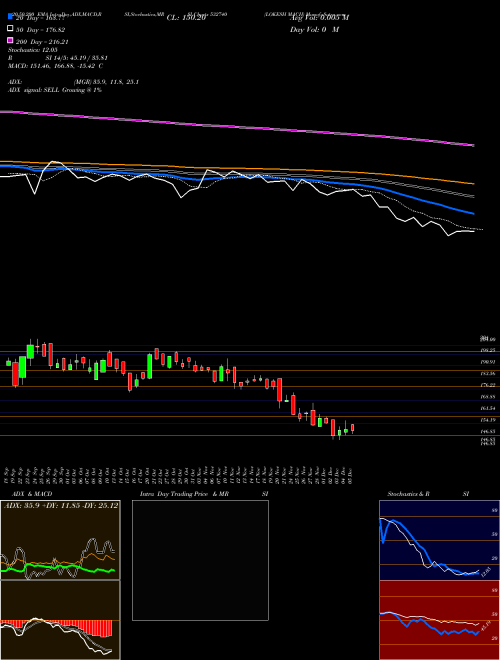Select the '200 Day = 216.21' label
The height and width of the screenshot is (660, 500).
[42, 42]
